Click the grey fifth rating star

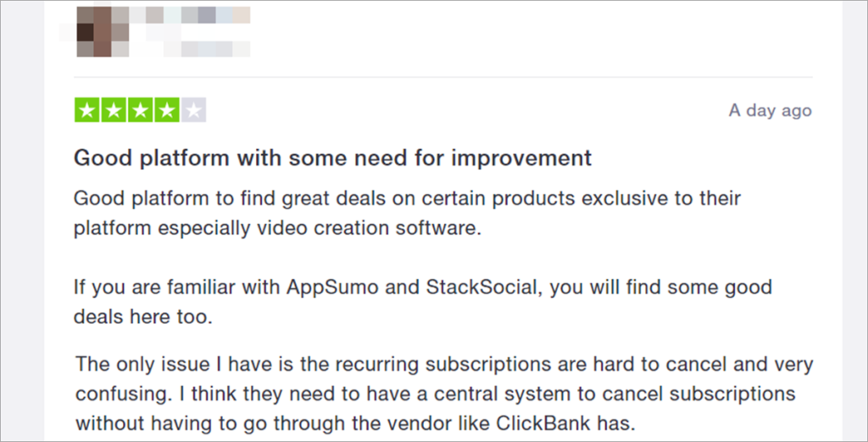click(x=194, y=110)
